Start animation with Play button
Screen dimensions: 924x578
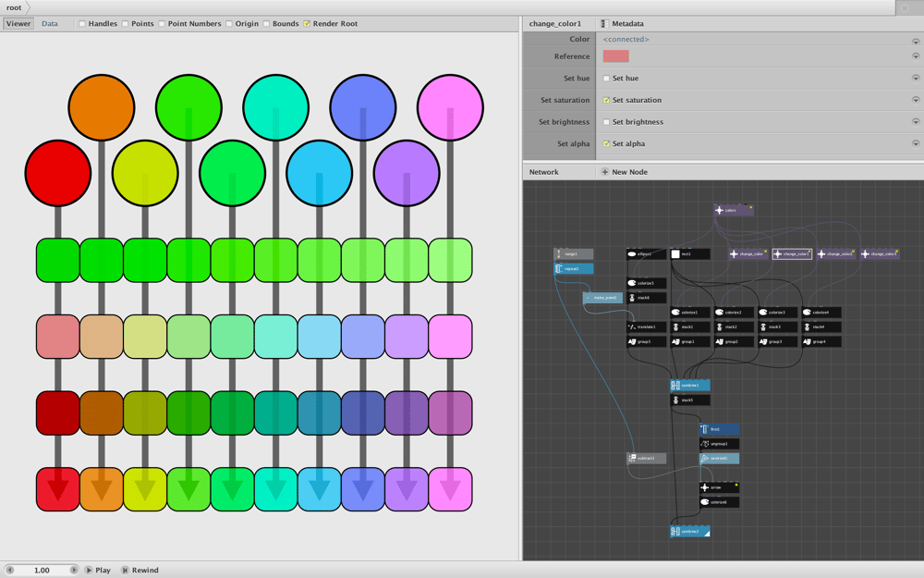(x=98, y=571)
